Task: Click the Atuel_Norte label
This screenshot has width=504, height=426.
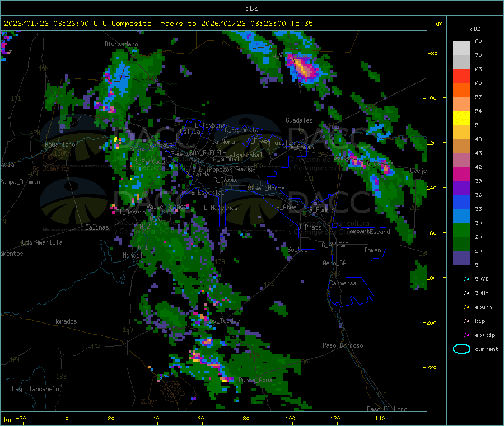Action: tap(266, 188)
